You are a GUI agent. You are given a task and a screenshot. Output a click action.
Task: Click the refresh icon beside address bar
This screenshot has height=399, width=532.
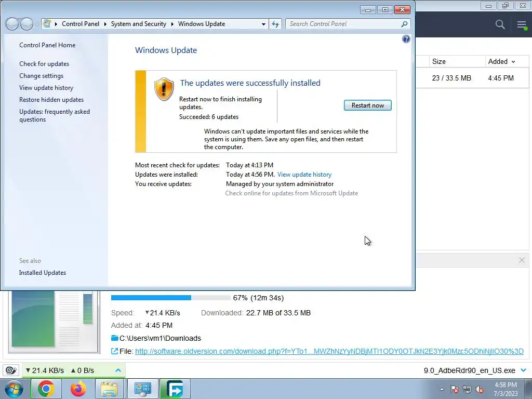pos(275,24)
